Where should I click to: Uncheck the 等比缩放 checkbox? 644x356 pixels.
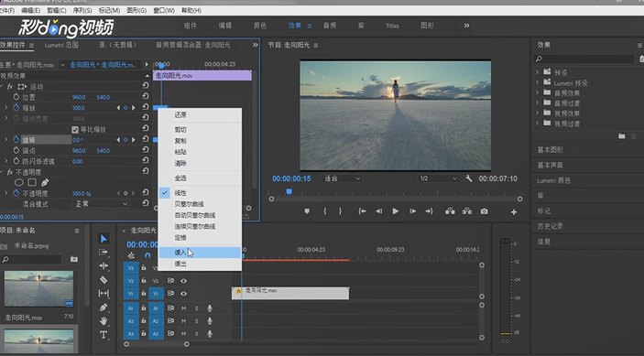click(x=75, y=129)
